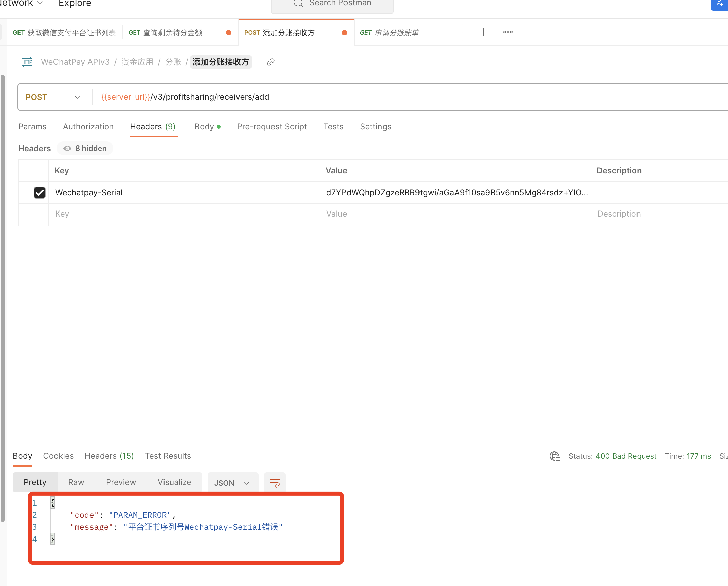
Task: Open the tab overflow three-dots menu
Action: pyautogui.click(x=508, y=32)
